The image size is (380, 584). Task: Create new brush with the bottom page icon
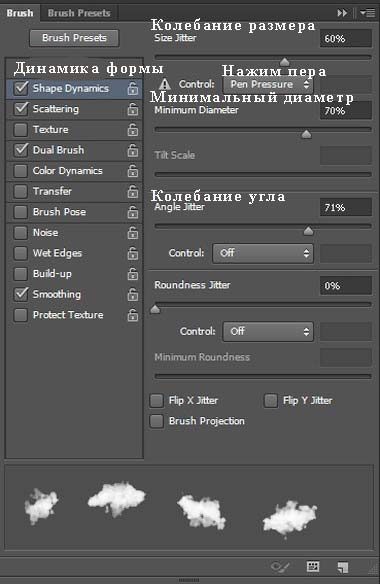coord(342,567)
